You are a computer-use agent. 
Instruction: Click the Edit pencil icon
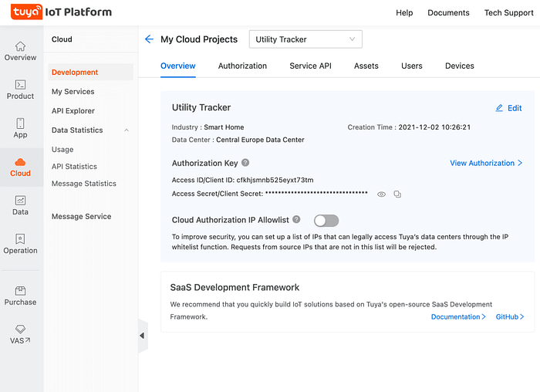[x=499, y=108]
